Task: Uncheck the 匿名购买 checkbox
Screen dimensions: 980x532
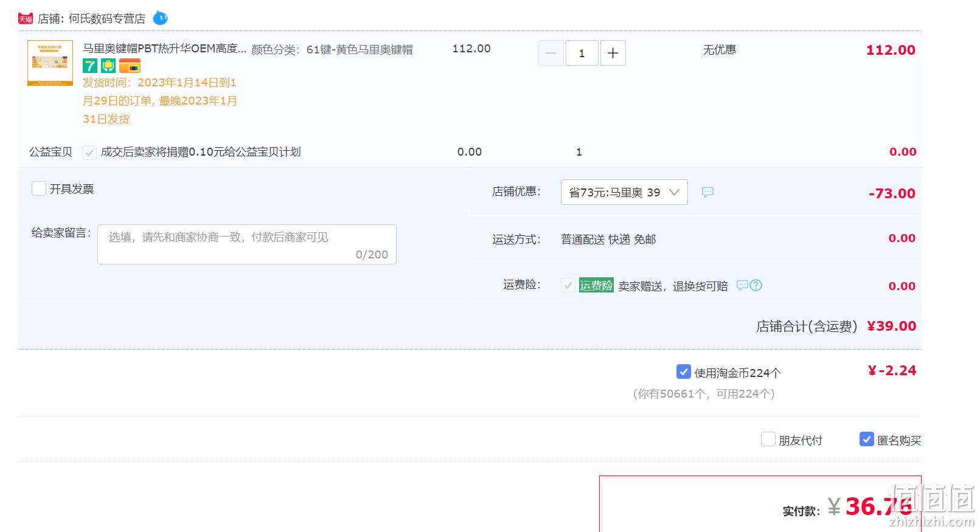Action: tap(867, 439)
